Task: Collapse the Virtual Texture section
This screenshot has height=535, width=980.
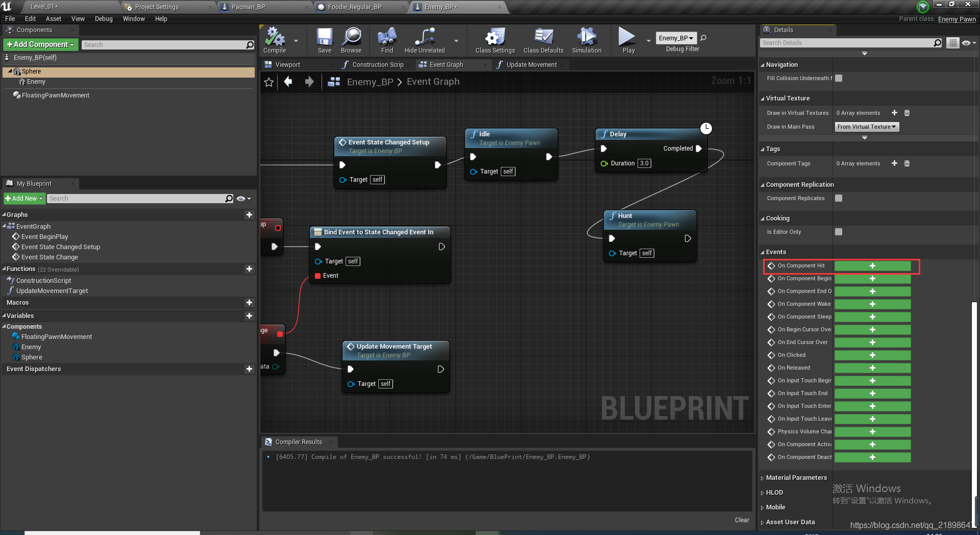Action: 763,99
